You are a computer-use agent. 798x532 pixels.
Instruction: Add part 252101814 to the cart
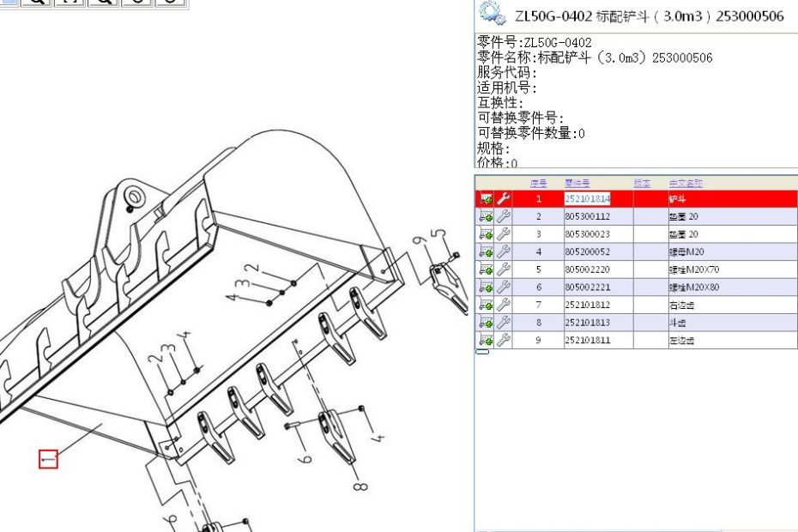(x=486, y=199)
